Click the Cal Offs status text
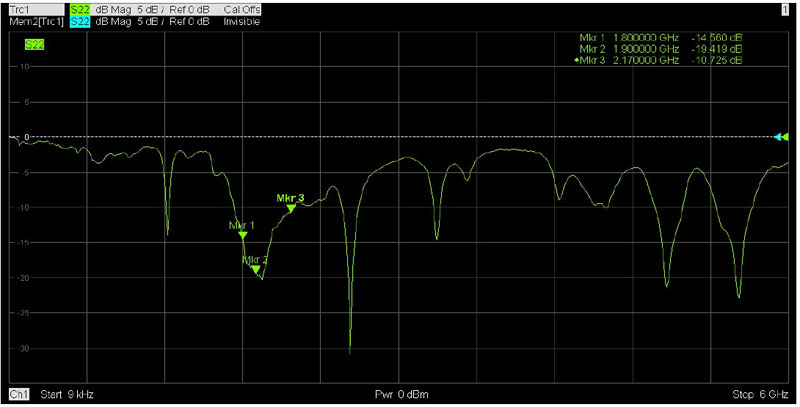The image size is (800, 407). click(x=242, y=9)
